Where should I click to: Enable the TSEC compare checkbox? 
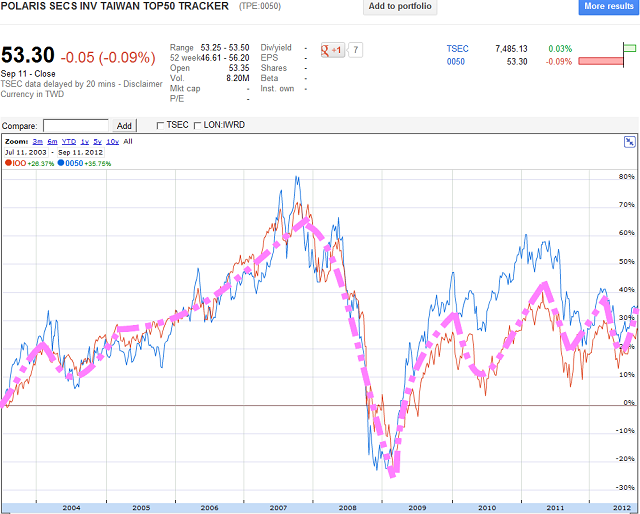tap(160, 125)
